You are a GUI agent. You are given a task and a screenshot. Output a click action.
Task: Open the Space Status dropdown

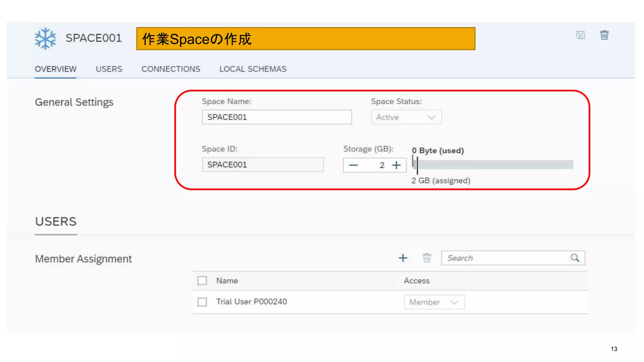[406, 117]
